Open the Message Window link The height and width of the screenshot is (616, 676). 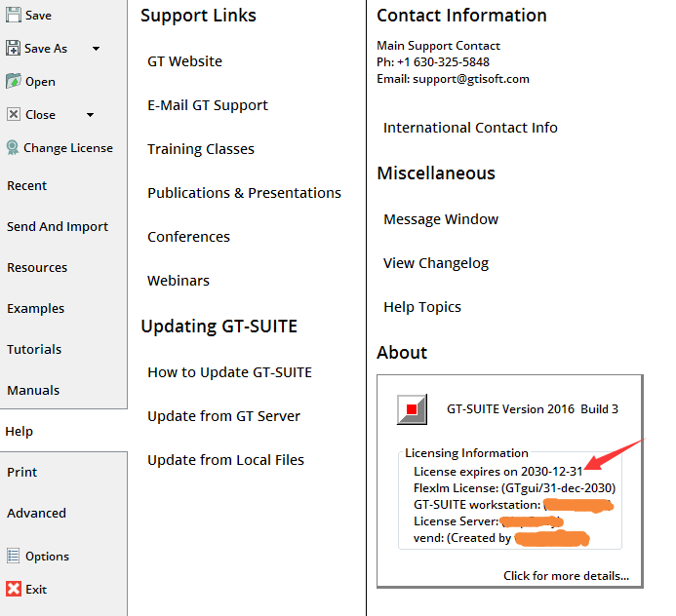point(441,219)
